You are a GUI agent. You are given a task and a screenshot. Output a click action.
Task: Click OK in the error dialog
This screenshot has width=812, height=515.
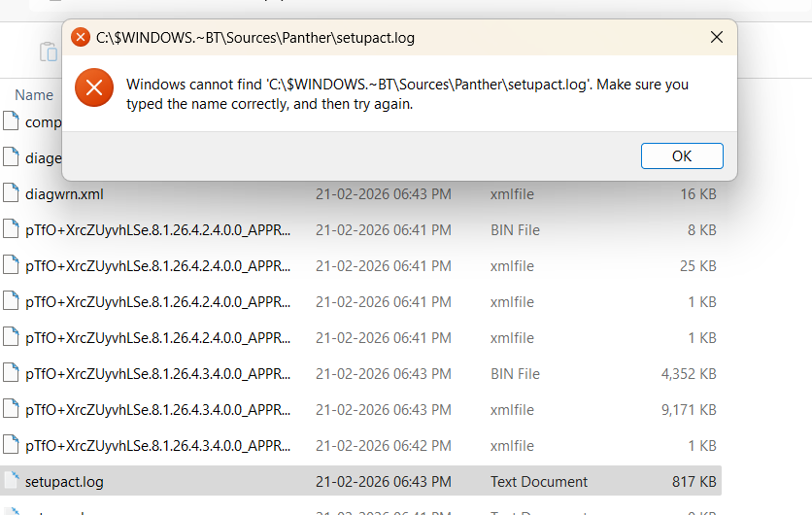[682, 155]
